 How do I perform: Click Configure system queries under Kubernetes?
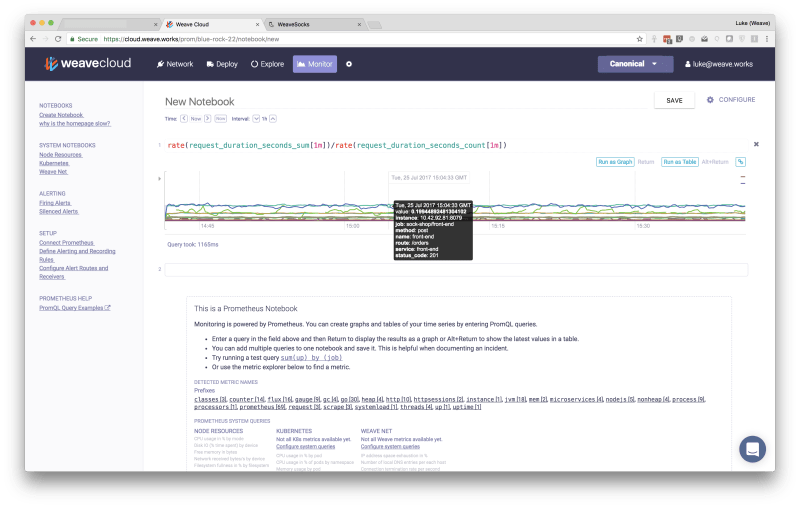(306, 447)
